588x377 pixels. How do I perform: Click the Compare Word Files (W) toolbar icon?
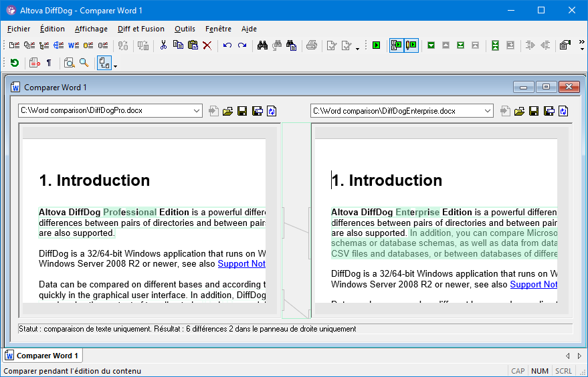(x=74, y=45)
